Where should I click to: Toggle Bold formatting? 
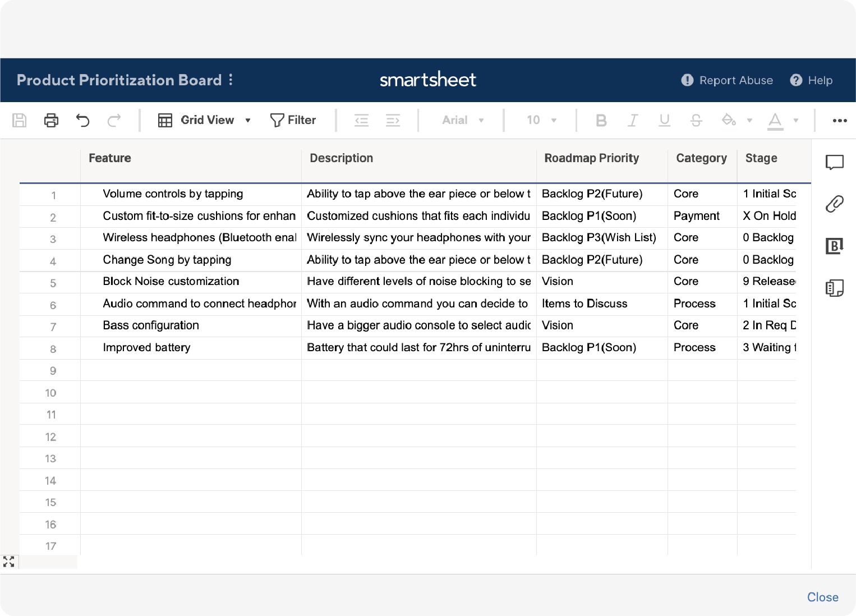coord(601,120)
